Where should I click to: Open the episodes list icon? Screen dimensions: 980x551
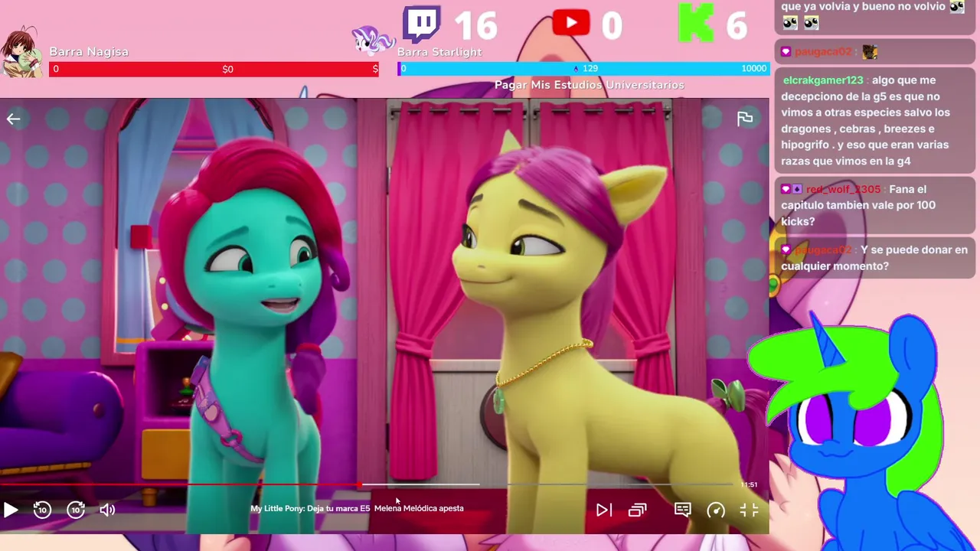pyautogui.click(x=638, y=510)
